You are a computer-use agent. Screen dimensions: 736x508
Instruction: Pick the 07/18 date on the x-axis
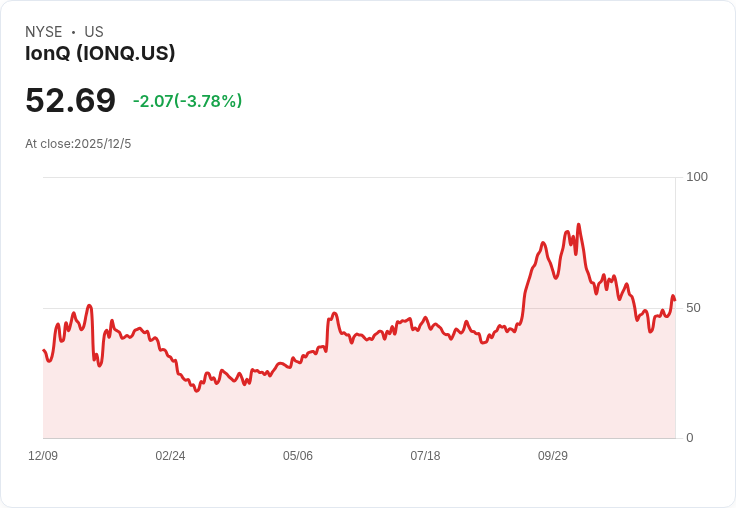[x=425, y=456]
